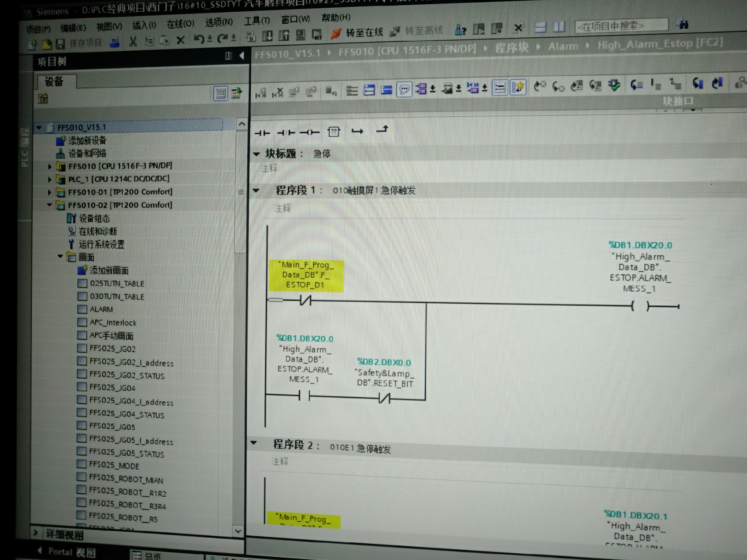Viewport: 747px width, 560px height.
Task: Toggle network comments display icon
Action: tap(404, 89)
